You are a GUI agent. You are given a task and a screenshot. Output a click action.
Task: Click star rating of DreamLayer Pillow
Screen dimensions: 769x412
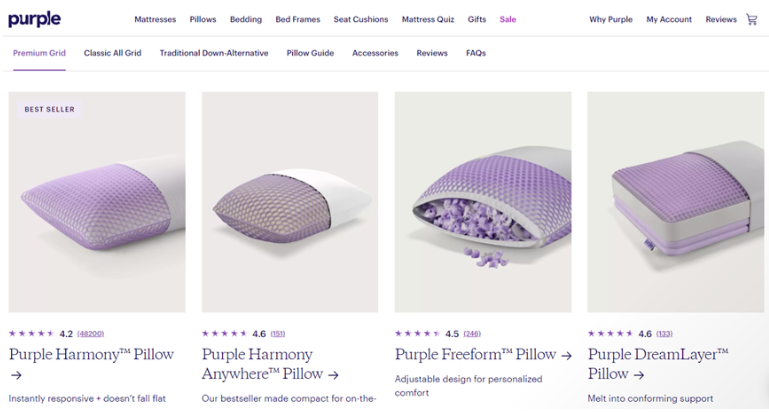610,333
